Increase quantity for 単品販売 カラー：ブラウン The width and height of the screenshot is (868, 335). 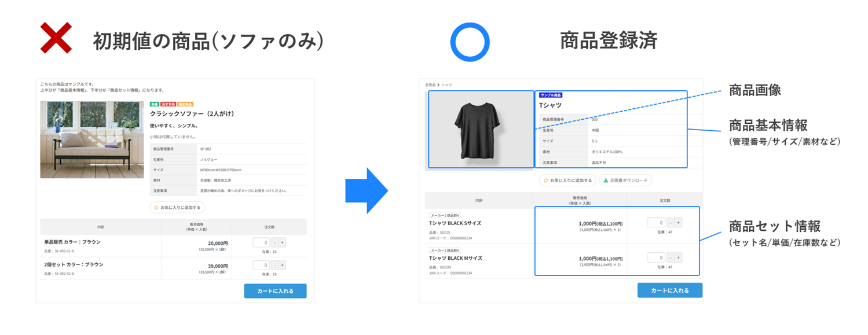[x=282, y=242]
